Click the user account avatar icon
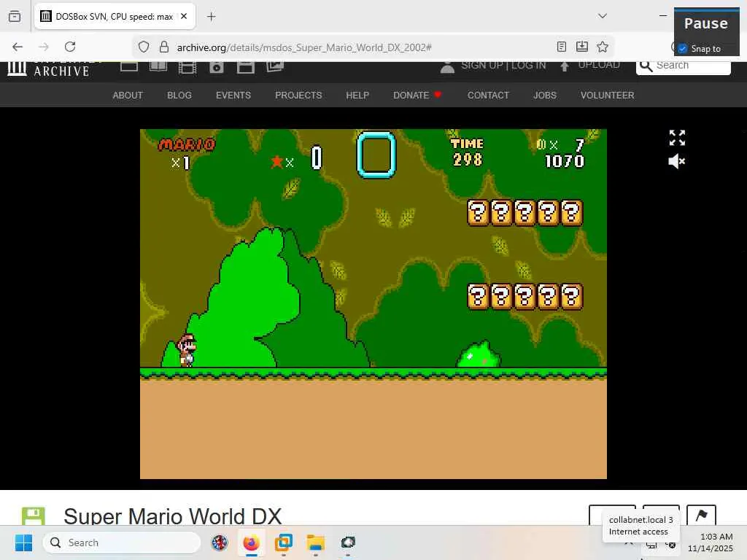The image size is (747, 560). point(447,67)
